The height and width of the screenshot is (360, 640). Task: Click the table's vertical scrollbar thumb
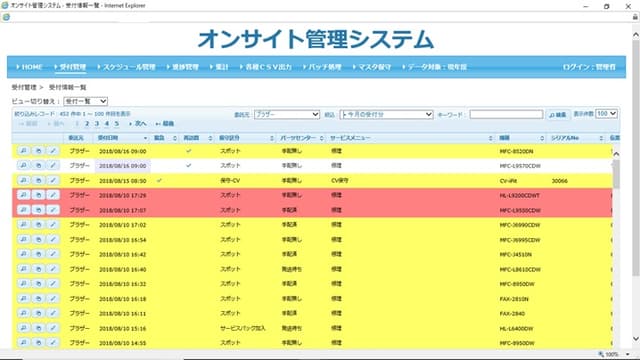[616, 174]
